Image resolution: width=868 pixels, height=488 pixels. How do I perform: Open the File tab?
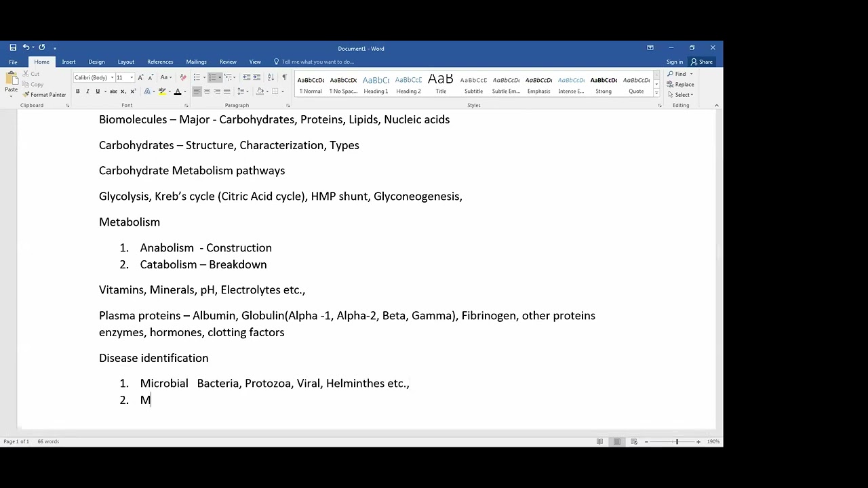(x=13, y=62)
